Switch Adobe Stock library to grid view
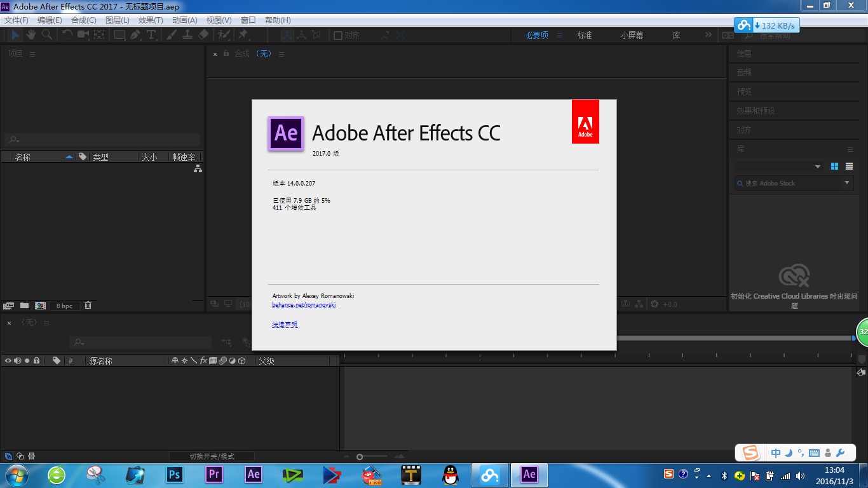This screenshot has height=488, width=868. pos(834,166)
